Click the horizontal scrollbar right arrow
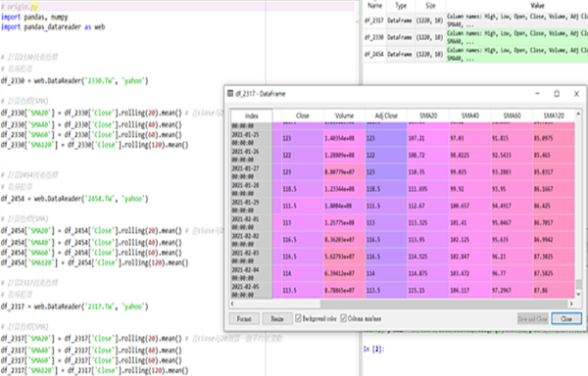Viewport: 588px width, 376px height. click(x=571, y=304)
